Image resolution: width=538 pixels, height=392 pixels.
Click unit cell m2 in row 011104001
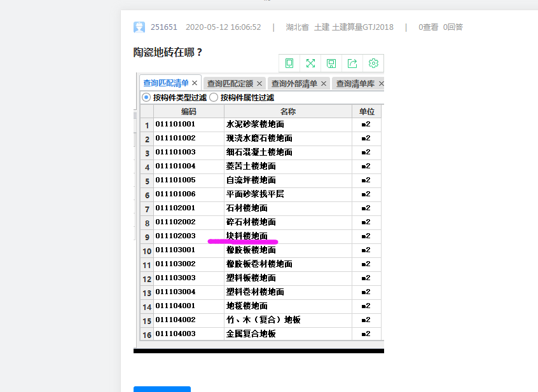(x=366, y=307)
